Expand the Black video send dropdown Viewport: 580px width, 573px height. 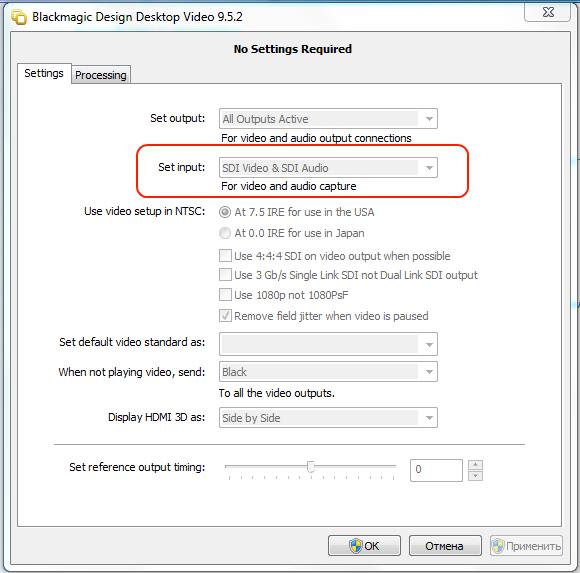(x=328, y=371)
